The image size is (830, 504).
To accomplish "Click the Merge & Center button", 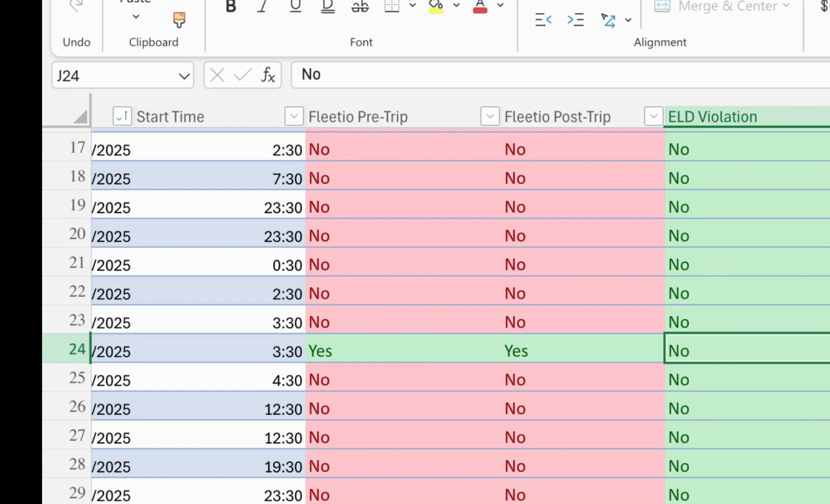I will pos(722,6).
